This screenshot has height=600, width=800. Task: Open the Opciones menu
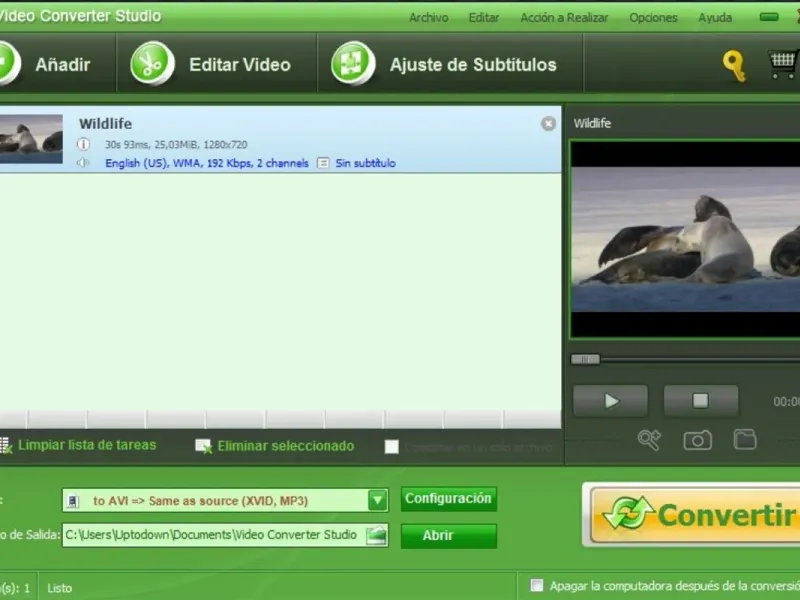[653, 18]
